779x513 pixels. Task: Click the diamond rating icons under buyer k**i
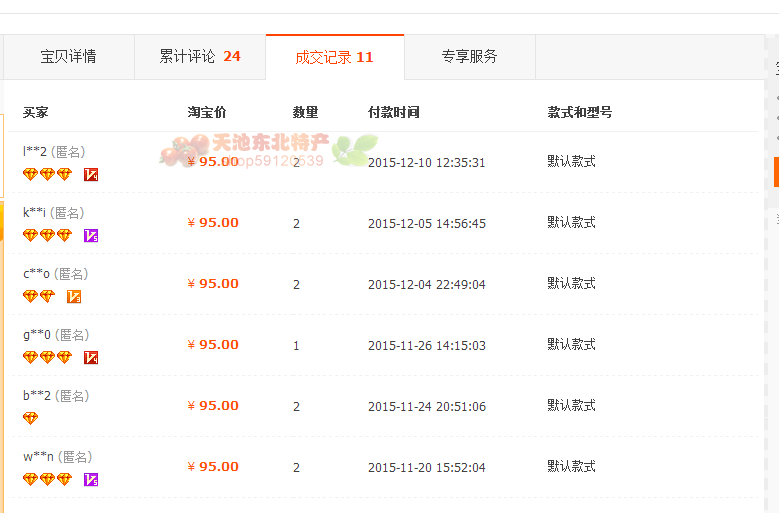47,236
